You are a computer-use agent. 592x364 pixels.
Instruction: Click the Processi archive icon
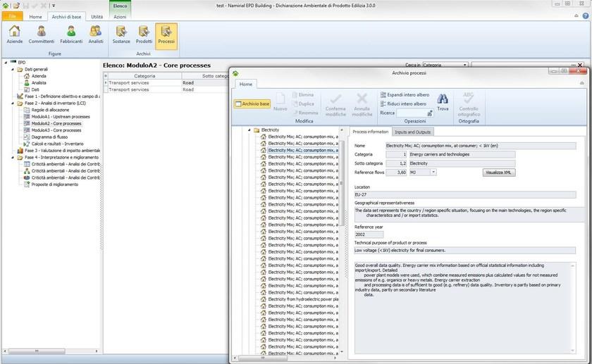coord(166,34)
